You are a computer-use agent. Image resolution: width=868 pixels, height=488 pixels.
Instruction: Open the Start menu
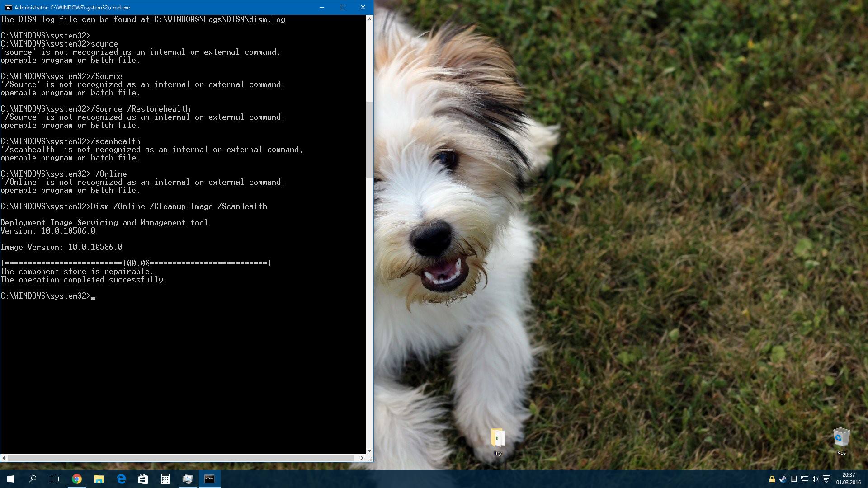click(11, 479)
